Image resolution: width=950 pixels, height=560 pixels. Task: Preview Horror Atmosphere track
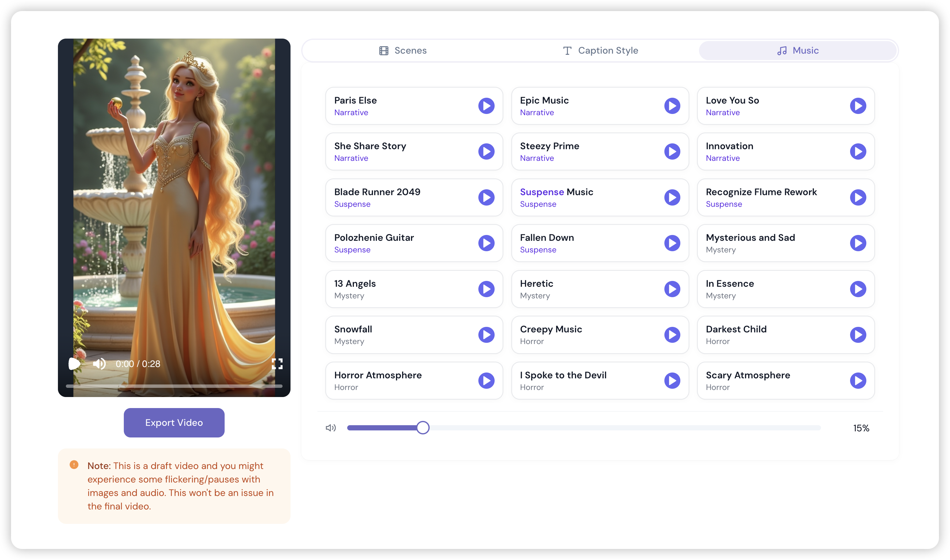[x=486, y=380]
